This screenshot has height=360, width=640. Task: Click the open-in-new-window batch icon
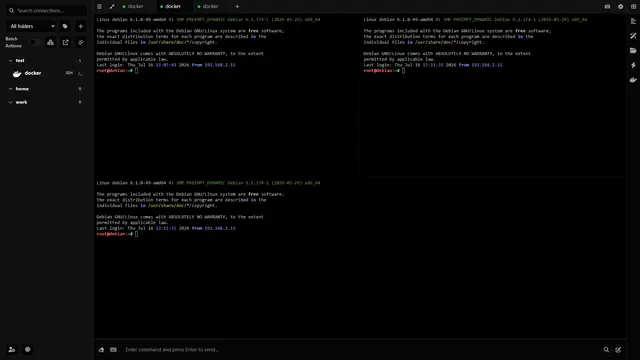click(65, 42)
